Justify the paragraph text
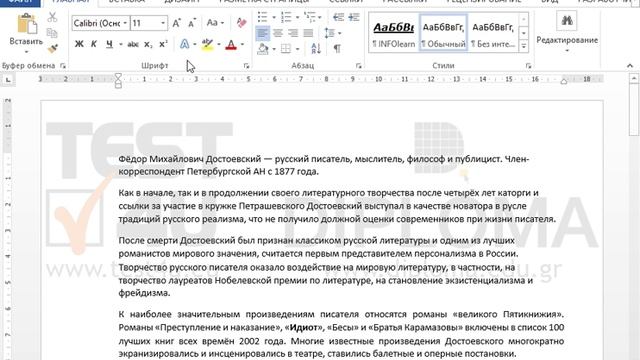The image size is (640, 360). click(309, 33)
